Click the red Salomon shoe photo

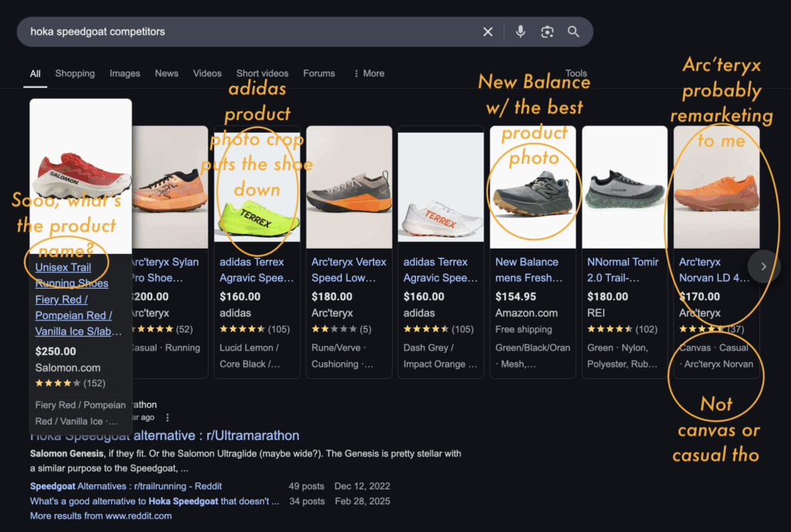click(x=80, y=176)
